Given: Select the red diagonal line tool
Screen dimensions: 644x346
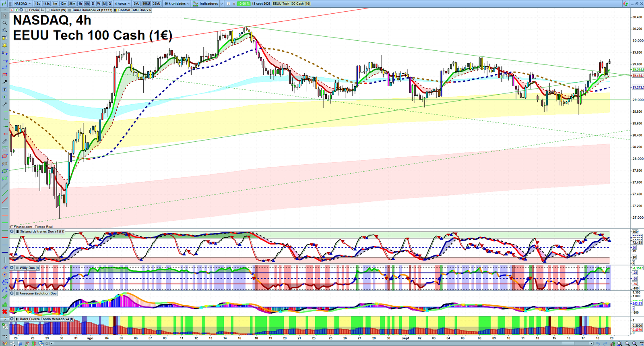Looking at the screenshot, I should (x=5, y=200).
